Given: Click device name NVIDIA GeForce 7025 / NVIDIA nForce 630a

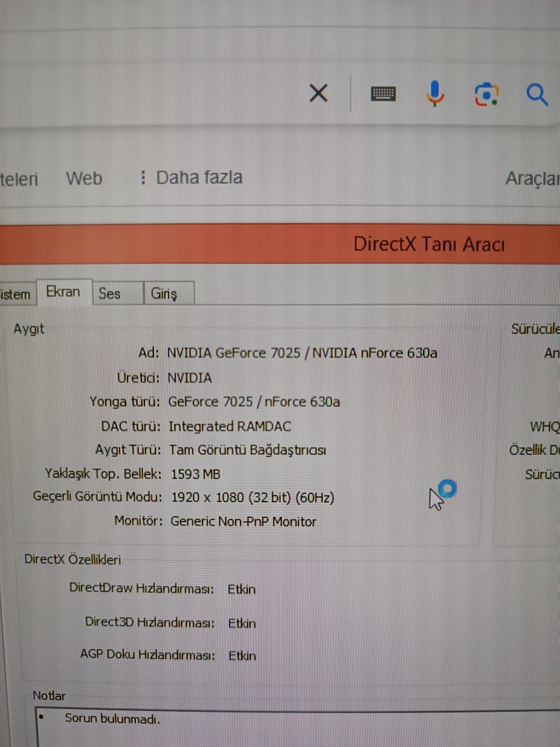Looking at the screenshot, I should (x=302, y=353).
